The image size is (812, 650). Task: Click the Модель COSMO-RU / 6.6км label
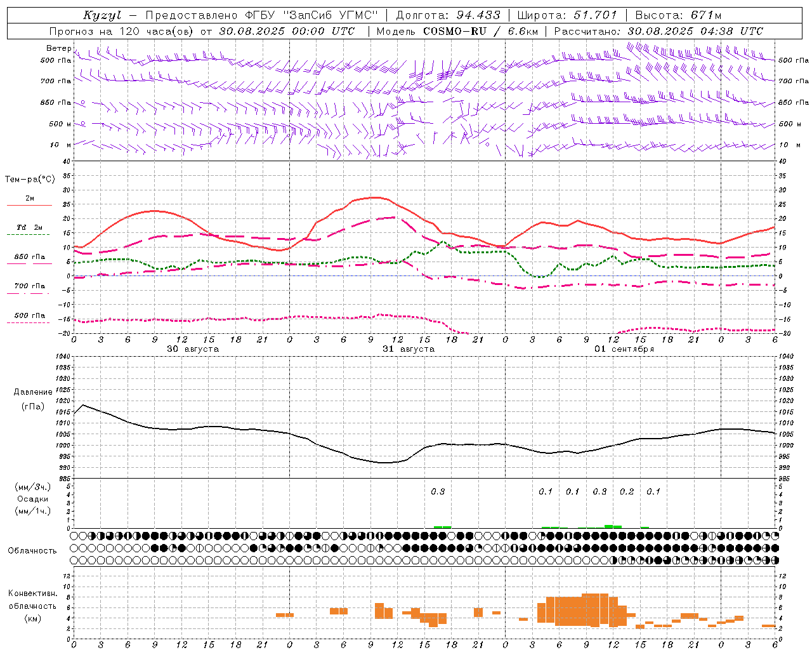pos(457,31)
